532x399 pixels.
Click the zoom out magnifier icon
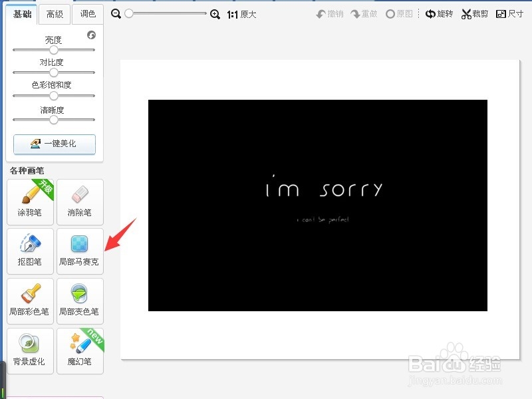(x=116, y=14)
